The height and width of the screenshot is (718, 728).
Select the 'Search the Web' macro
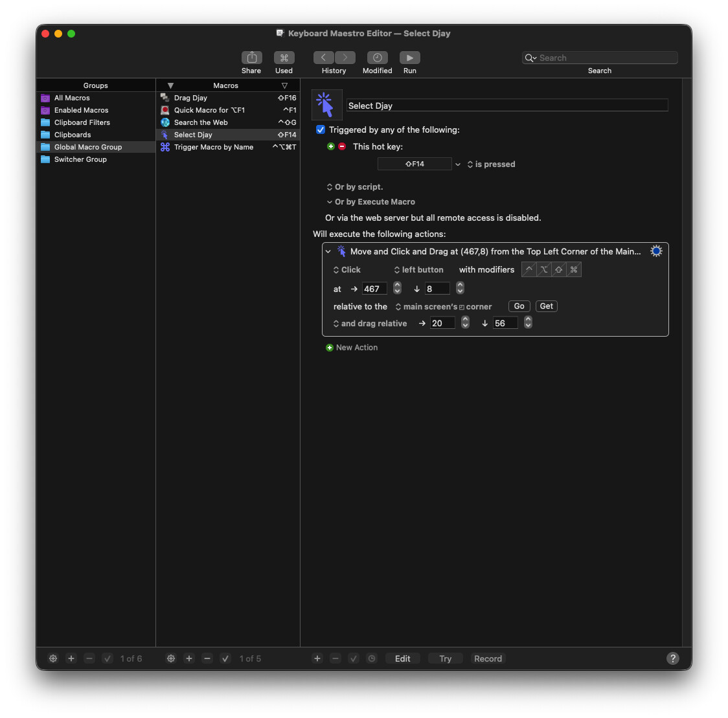click(201, 122)
